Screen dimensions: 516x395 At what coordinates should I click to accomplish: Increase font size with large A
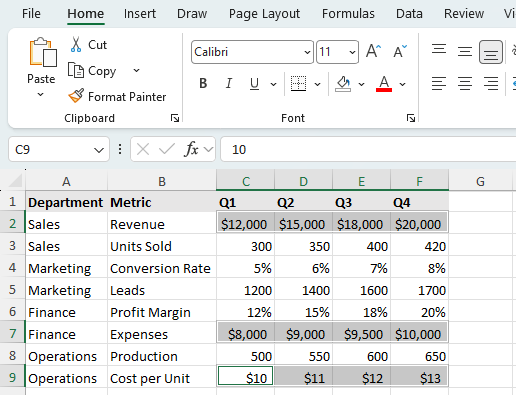coord(373,52)
